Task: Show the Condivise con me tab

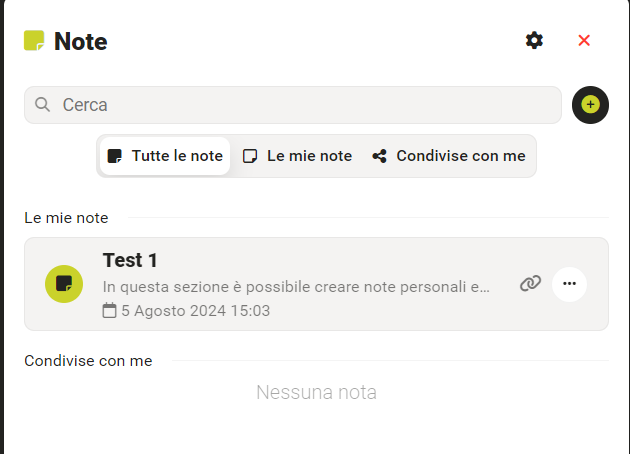Action: [x=449, y=156]
